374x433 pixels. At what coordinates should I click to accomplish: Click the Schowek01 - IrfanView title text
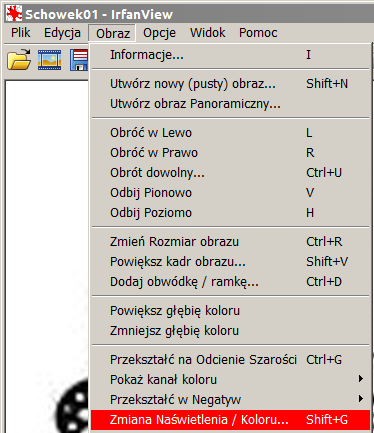(x=99, y=15)
